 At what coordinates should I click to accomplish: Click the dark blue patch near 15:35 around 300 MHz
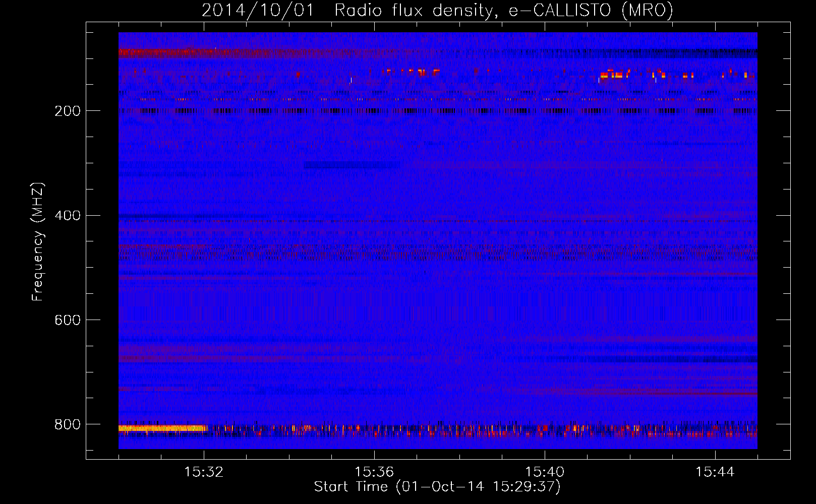352,165
